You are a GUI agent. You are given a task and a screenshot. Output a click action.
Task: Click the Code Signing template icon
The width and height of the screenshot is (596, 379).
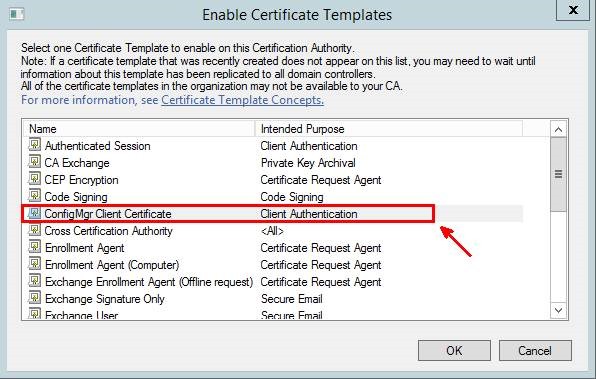pos(35,196)
